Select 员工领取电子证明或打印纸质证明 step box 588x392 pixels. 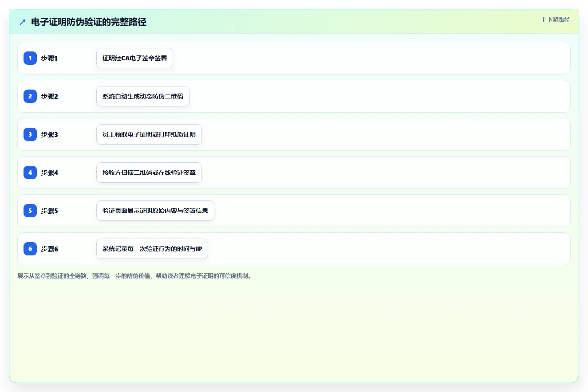coord(149,134)
